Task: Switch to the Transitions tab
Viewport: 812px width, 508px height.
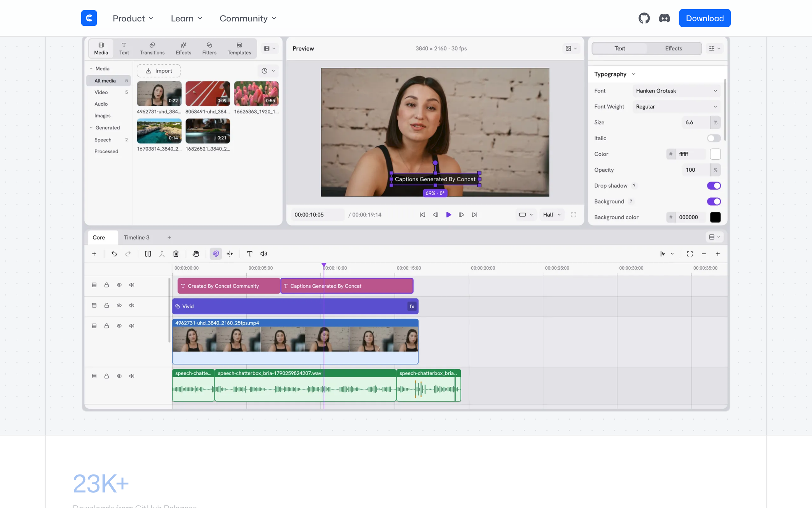Action: pyautogui.click(x=152, y=48)
